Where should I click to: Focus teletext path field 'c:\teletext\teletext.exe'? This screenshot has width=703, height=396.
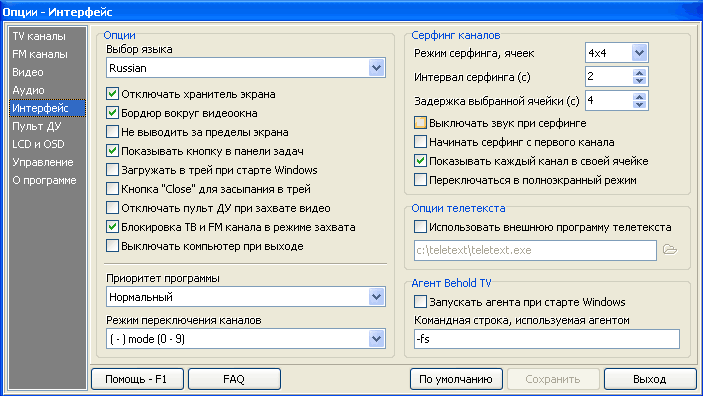click(x=535, y=250)
